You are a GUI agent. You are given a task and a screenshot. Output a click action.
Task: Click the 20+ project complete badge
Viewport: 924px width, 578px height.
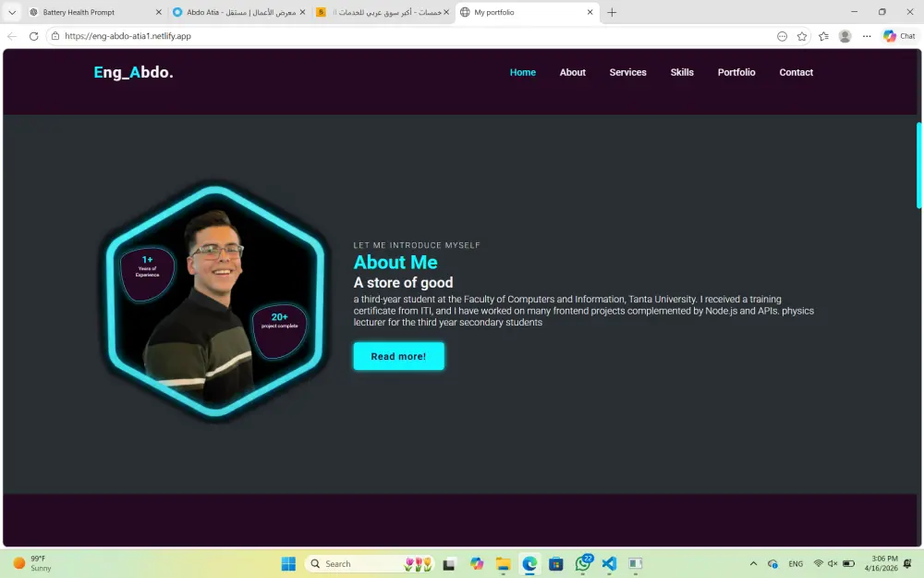279,330
